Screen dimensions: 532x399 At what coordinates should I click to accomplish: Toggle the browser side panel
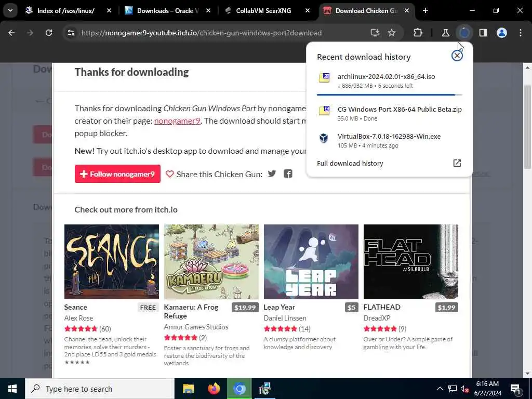click(x=483, y=33)
